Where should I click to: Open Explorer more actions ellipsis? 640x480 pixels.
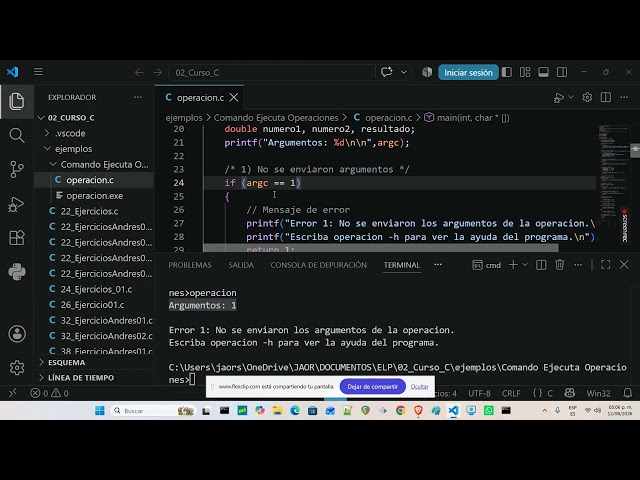pos(138,97)
